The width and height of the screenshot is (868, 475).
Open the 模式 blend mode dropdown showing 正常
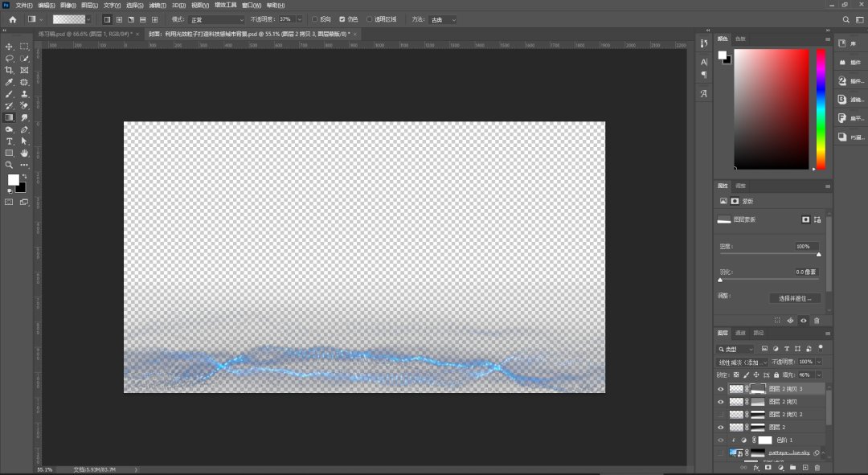pyautogui.click(x=216, y=19)
